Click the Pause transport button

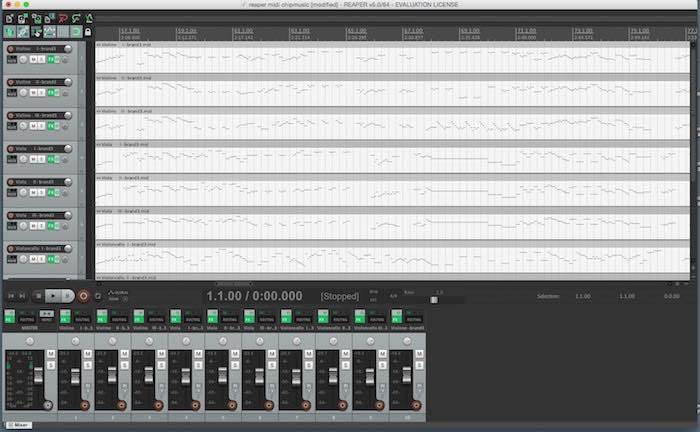(67, 296)
